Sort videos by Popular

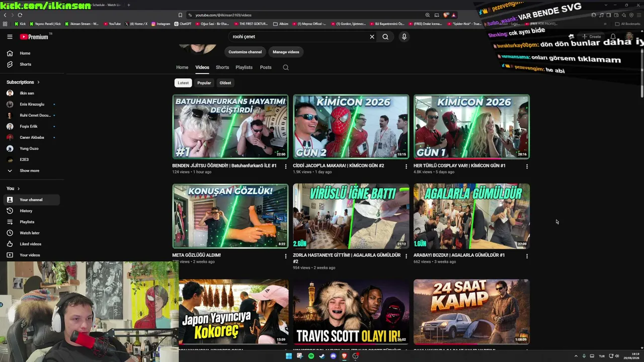click(204, 83)
